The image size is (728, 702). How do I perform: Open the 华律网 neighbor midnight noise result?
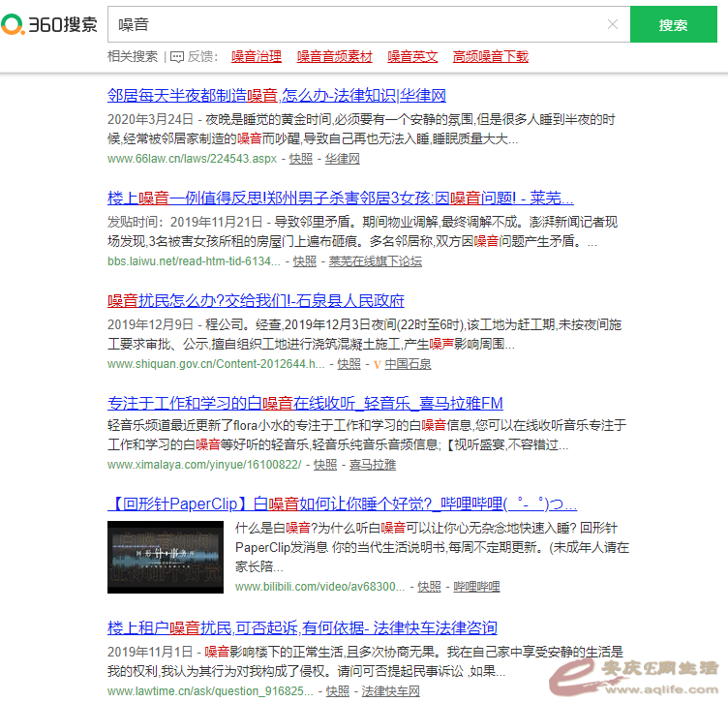click(x=277, y=96)
